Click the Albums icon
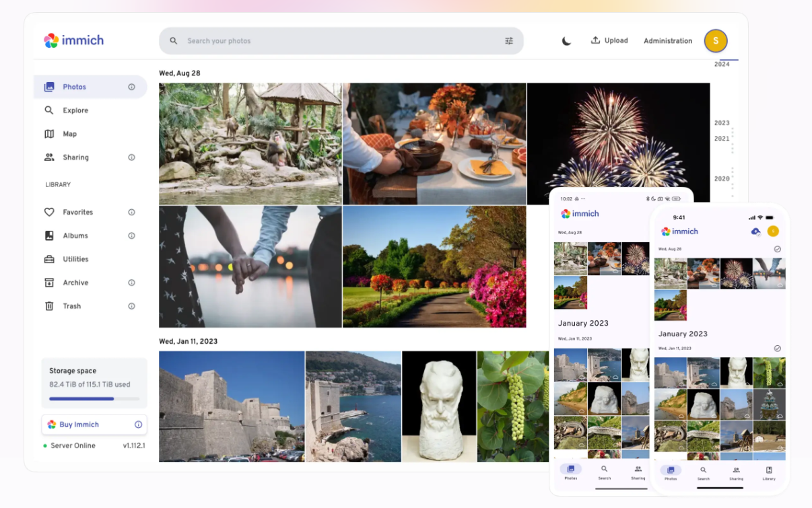This screenshot has width=812, height=508. click(49, 235)
